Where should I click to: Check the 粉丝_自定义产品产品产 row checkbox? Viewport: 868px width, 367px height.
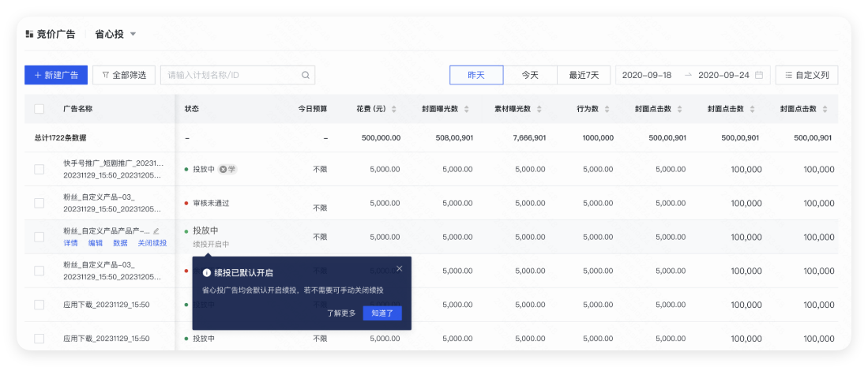pyautogui.click(x=39, y=237)
